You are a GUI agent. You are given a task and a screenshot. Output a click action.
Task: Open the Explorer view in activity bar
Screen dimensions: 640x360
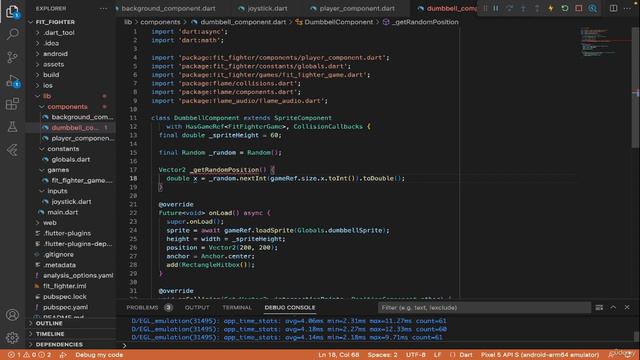pyautogui.click(x=12, y=11)
